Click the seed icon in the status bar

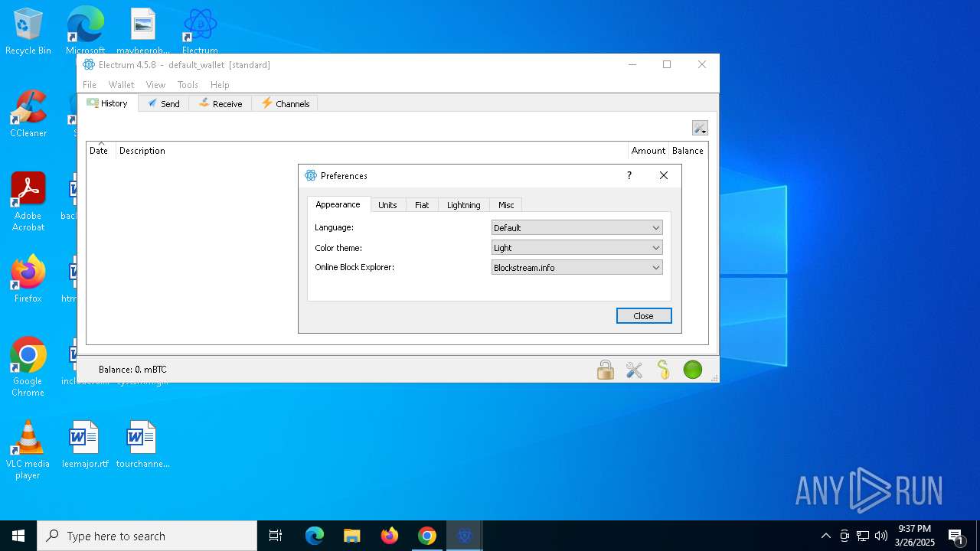click(664, 370)
